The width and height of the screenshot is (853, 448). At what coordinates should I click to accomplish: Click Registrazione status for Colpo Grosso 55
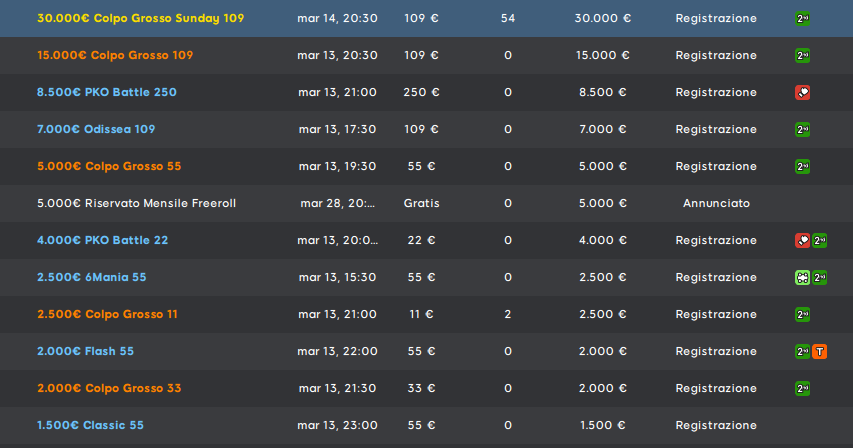click(716, 166)
